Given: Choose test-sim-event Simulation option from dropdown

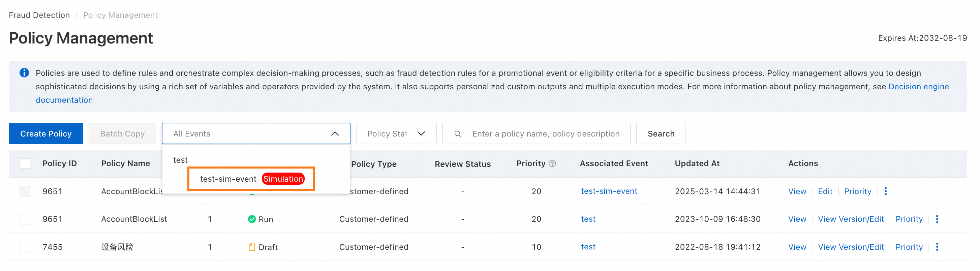Looking at the screenshot, I should (251, 179).
